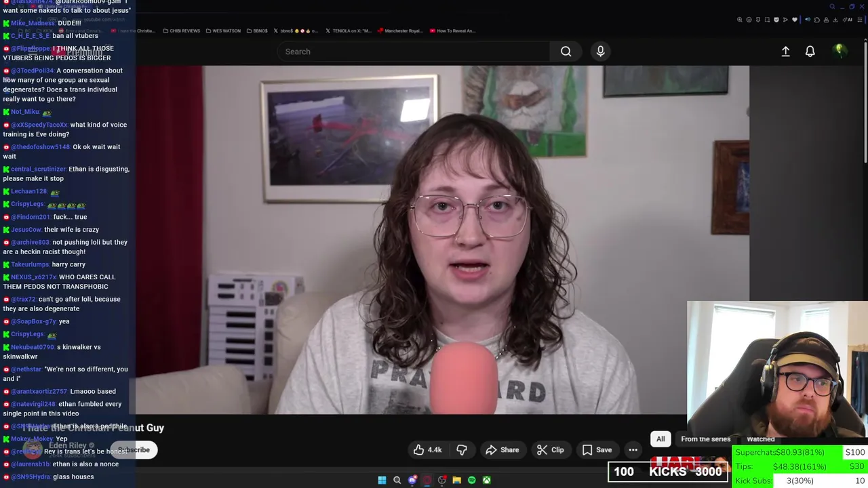
Task: Click the YouTube Search input field
Action: coord(414,52)
